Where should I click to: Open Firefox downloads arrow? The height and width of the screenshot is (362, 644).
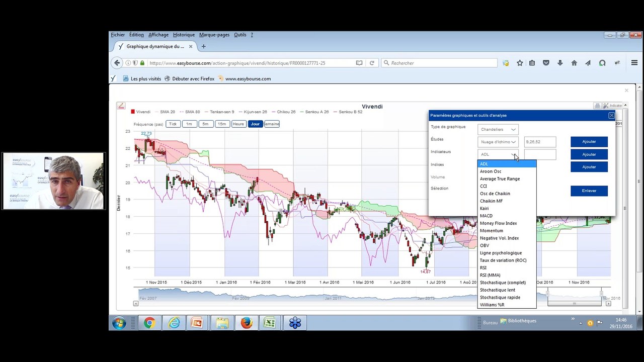coord(560,63)
